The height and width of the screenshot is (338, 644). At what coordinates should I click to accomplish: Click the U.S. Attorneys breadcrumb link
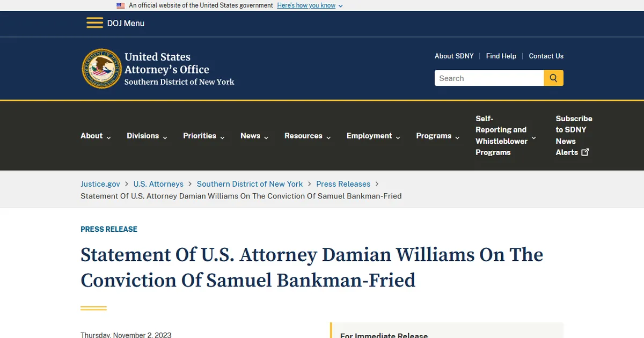pos(158,183)
